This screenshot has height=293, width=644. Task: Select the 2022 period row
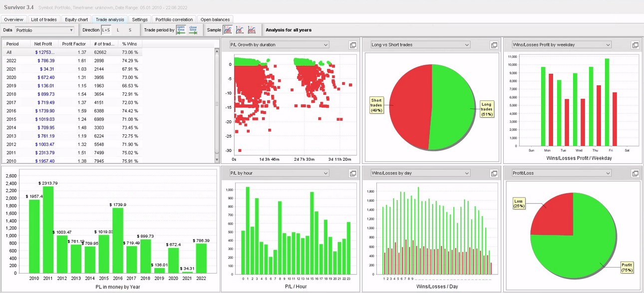coord(71,60)
